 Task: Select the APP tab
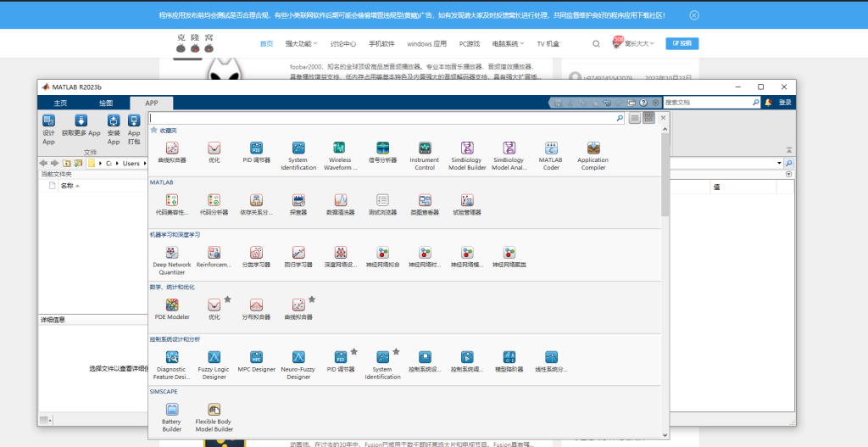152,103
